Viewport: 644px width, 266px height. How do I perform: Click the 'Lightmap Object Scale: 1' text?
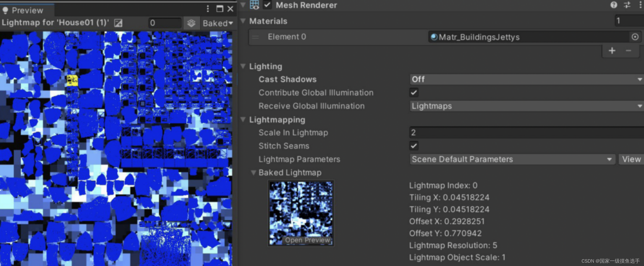pyautogui.click(x=457, y=257)
